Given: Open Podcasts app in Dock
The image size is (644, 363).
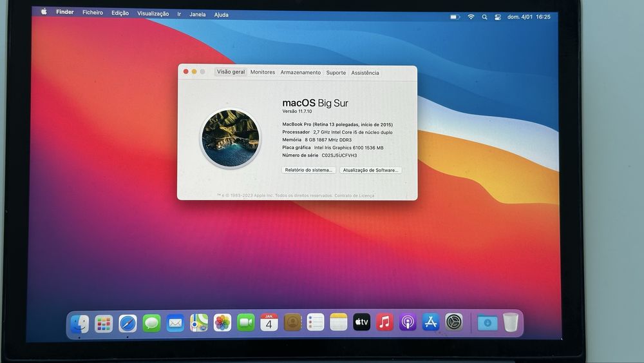Looking at the screenshot, I should 408,322.
